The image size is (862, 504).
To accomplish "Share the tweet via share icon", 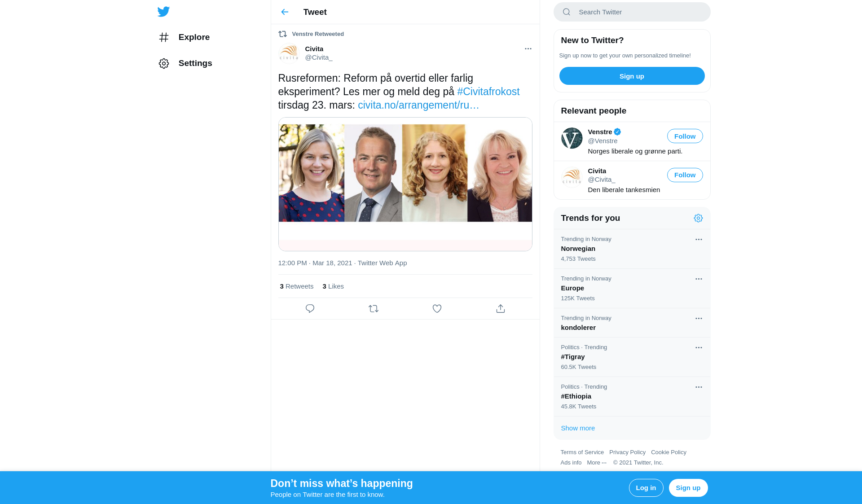I will click(x=501, y=309).
